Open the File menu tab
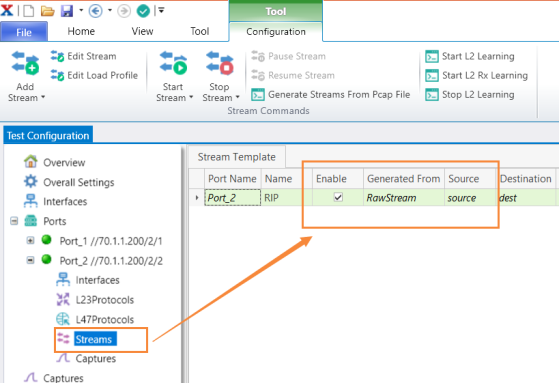The image size is (559, 383). coord(24,32)
